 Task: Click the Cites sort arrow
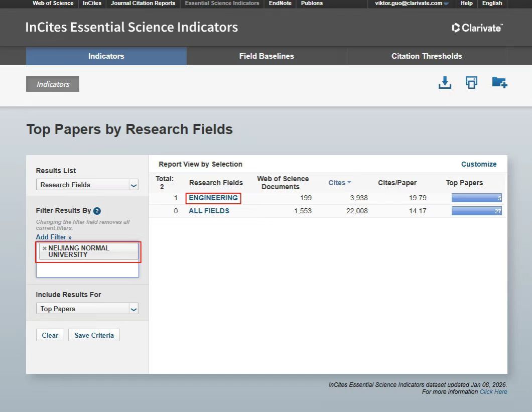point(349,183)
